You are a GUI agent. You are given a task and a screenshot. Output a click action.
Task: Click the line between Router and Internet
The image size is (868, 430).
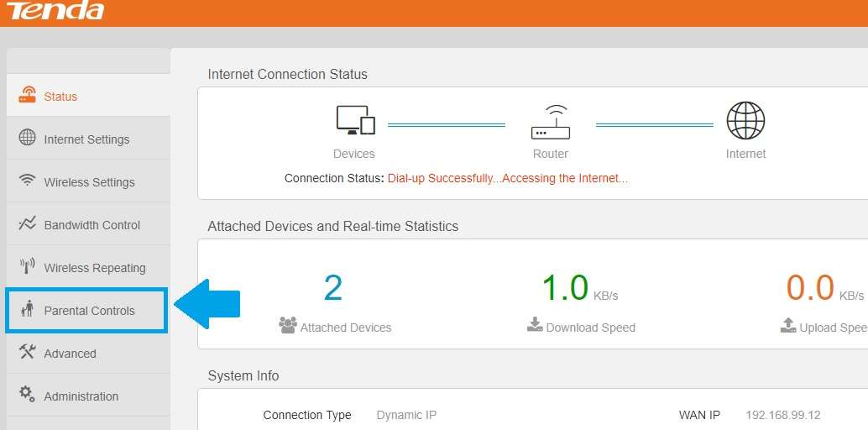(654, 125)
